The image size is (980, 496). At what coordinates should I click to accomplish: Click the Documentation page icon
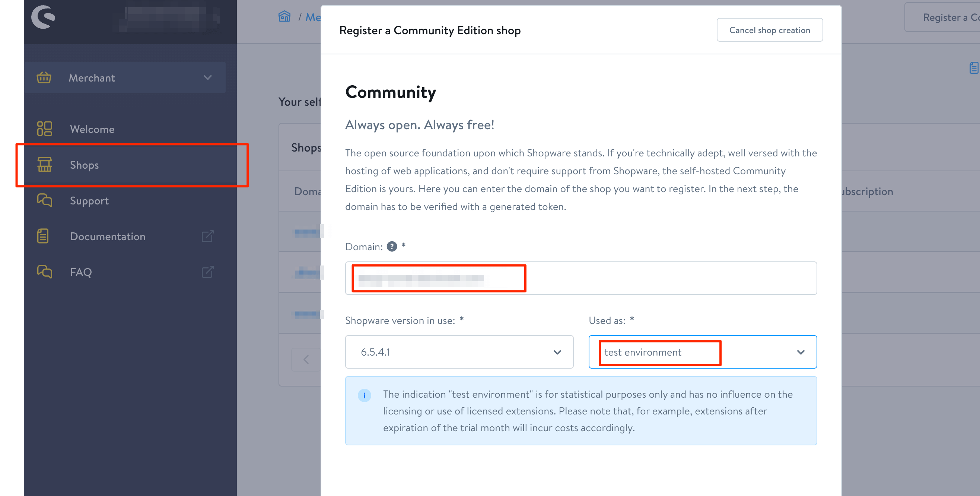pos(43,236)
